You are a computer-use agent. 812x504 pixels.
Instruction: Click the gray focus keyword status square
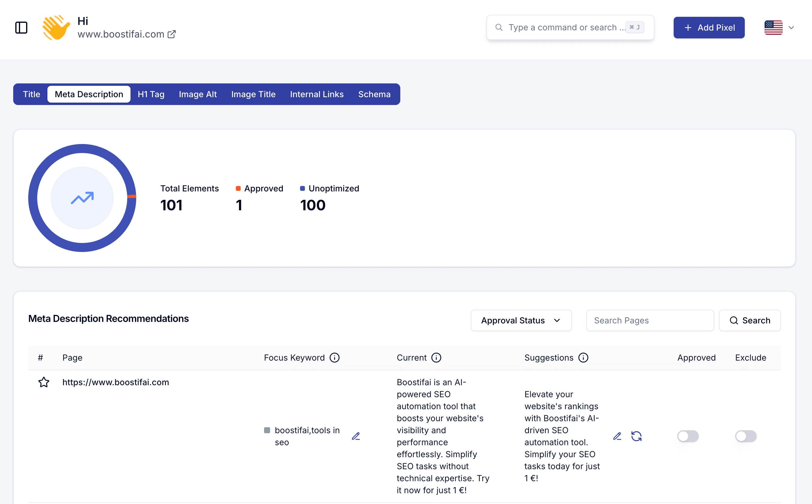pyautogui.click(x=267, y=430)
